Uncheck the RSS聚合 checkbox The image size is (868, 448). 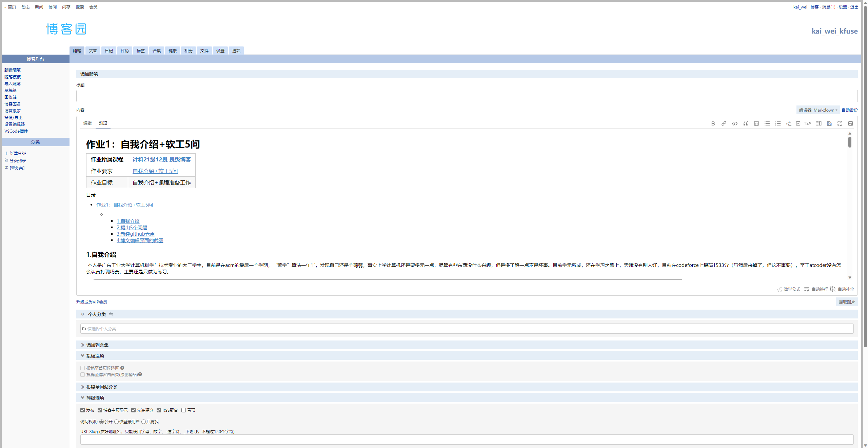point(159,410)
